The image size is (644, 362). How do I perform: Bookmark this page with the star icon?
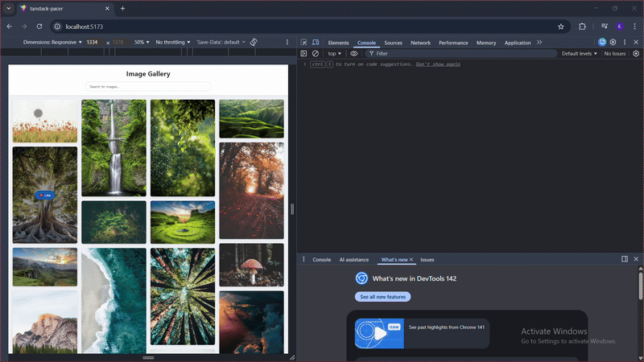(561, 26)
